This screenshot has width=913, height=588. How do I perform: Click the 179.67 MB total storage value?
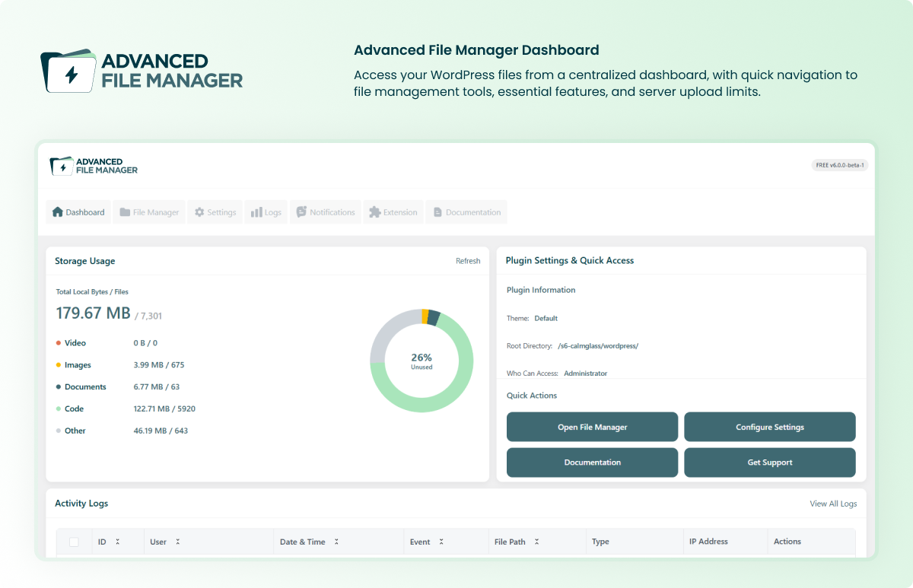pyautogui.click(x=94, y=313)
